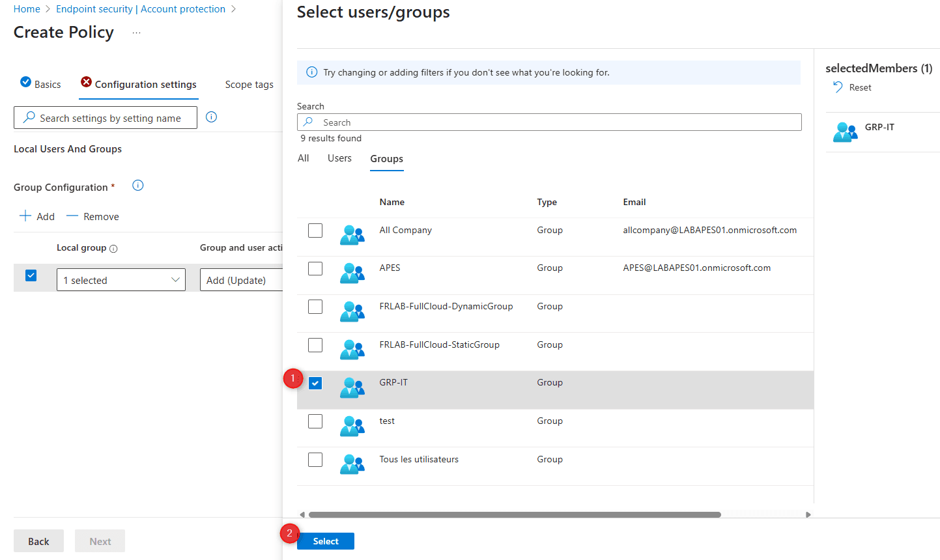The width and height of the screenshot is (940, 560).
Task: Click the GRP-IT icon in selectedMembers
Action: pos(845,132)
